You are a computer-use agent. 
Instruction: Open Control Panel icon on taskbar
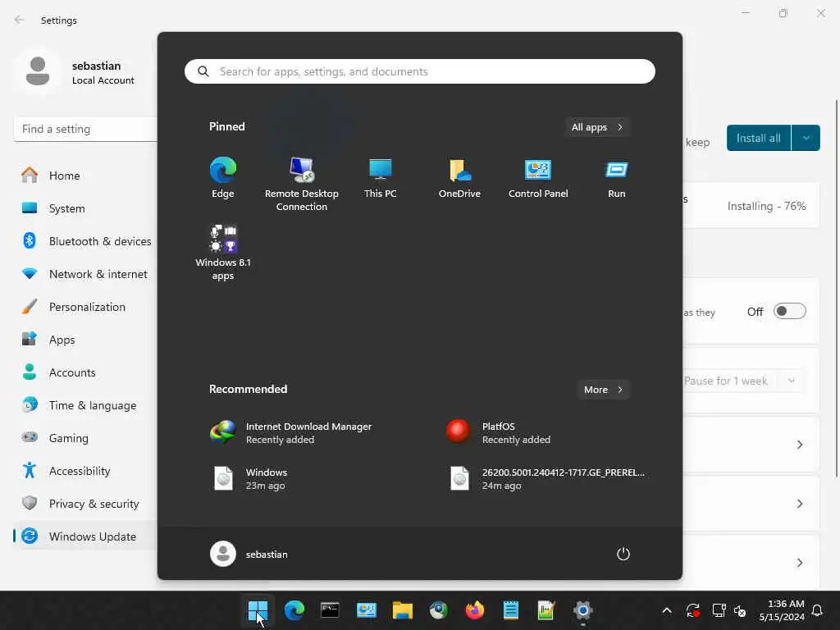pyautogui.click(x=367, y=610)
